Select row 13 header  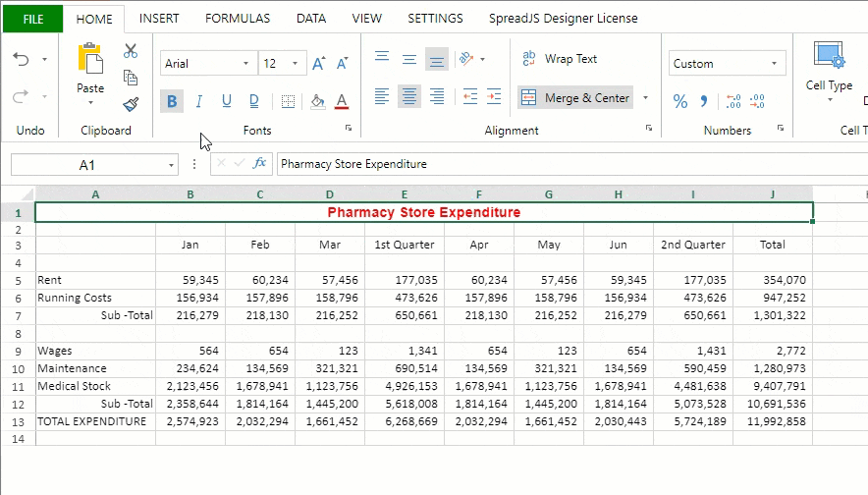click(18, 422)
